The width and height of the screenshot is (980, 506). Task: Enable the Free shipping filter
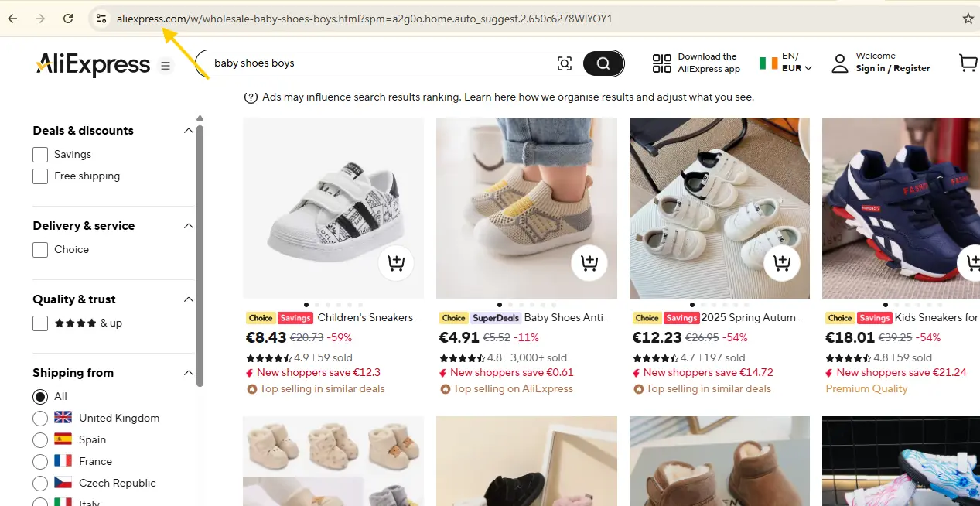(39, 176)
